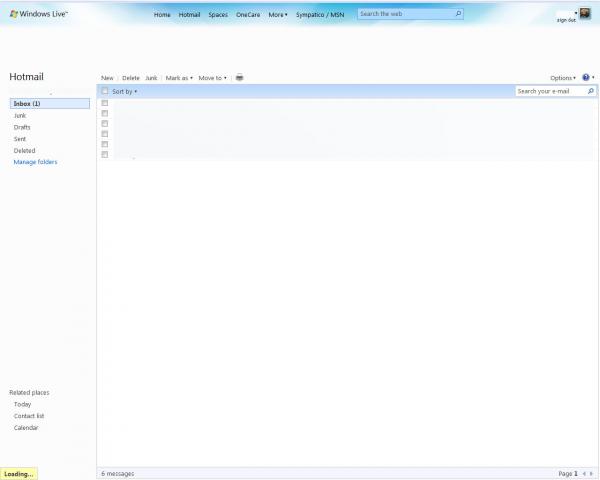The image size is (600, 480).
Task: Open Home in the top navigation
Action: 162,15
